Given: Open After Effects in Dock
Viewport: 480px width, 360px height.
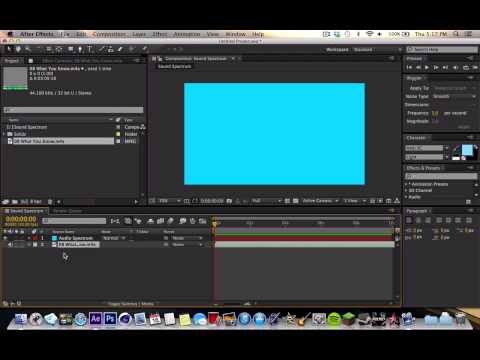Looking at the screenshot, I should tap(96, 319).
